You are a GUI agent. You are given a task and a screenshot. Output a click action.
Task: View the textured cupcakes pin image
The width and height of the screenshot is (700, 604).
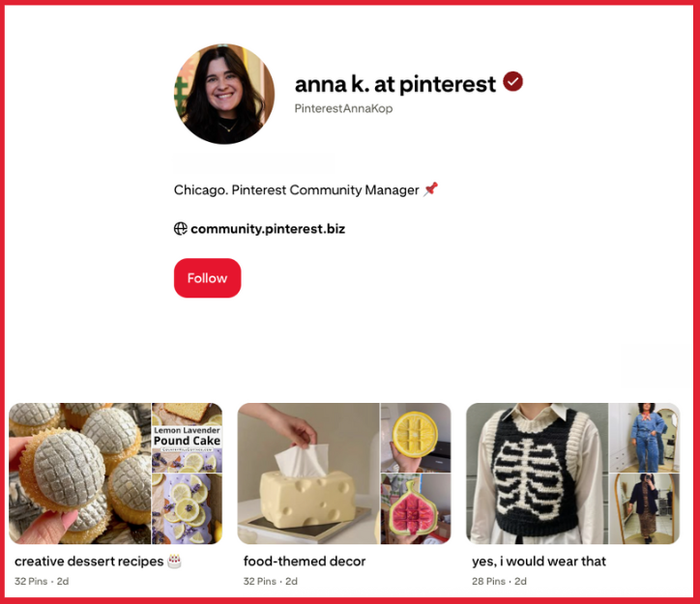coord(80,474)
